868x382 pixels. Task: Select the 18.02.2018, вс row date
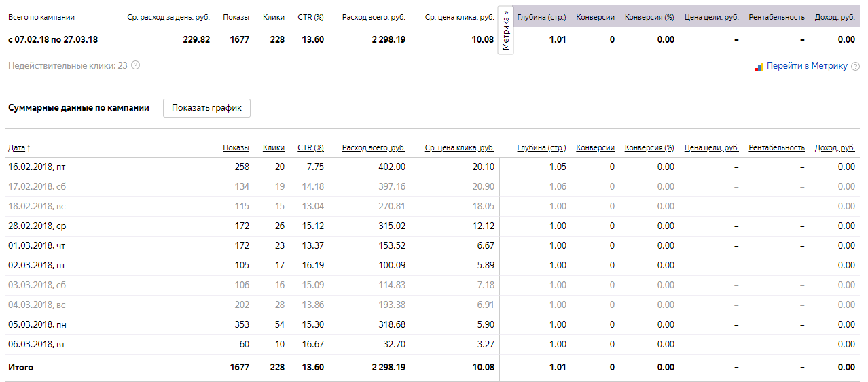pos(37,206)
